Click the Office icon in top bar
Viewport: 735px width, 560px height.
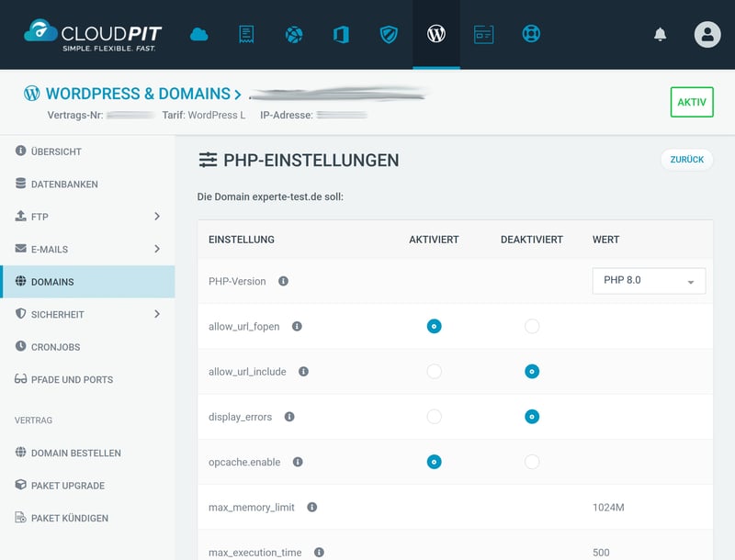click(x=341, y=35)
